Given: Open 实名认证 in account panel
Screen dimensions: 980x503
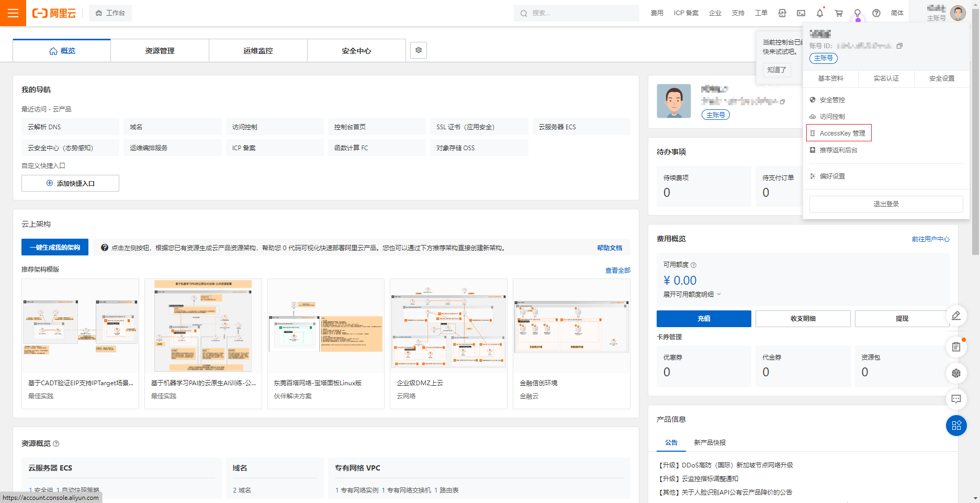Looking at the screenshot, I should (x=886, y=79).
